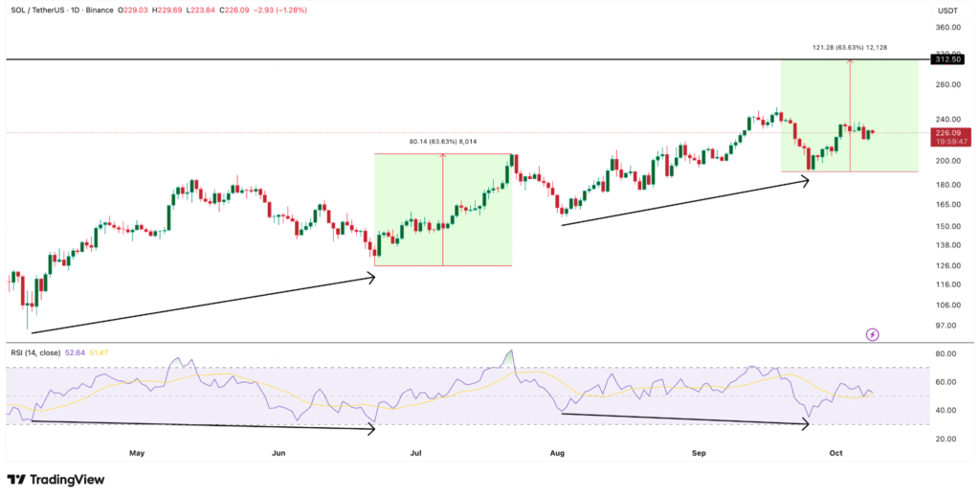Click the 126.00 price axis label
980x498 pixels.
tap(948, 266)
